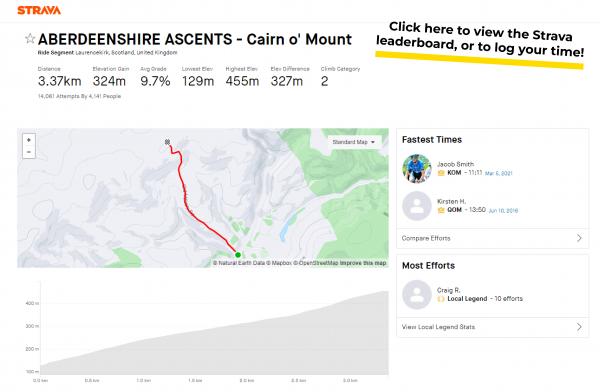Click the green start point marker
The image size is (600, 392).
coord(238,255)
